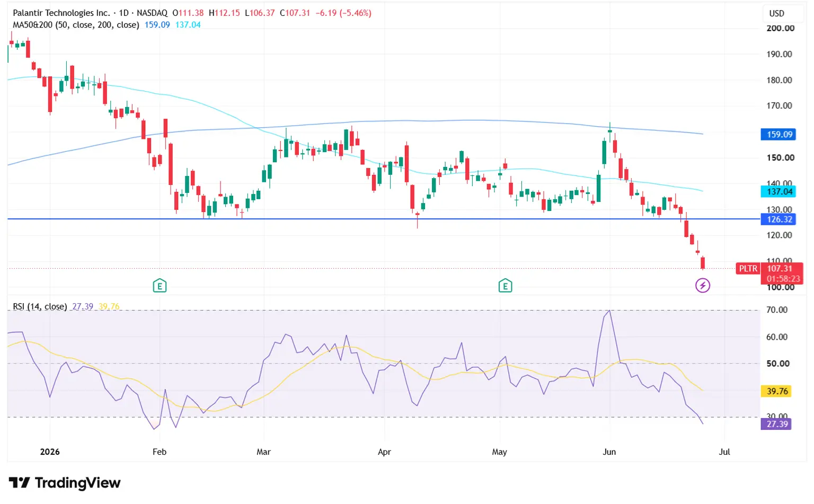Image resolution: width=814 pixels, height=504 pixels.
Task: Click the Feb time axis label
Action: (x=160, y=452)
